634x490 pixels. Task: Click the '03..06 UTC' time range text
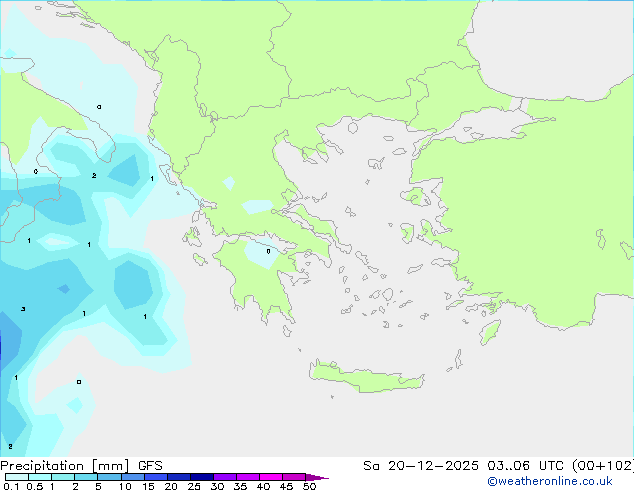pyautogui.click(x=525, y=466)
